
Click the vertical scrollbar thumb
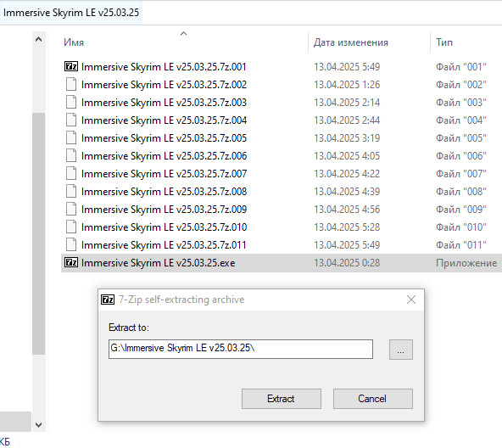[x=39, y=233]
